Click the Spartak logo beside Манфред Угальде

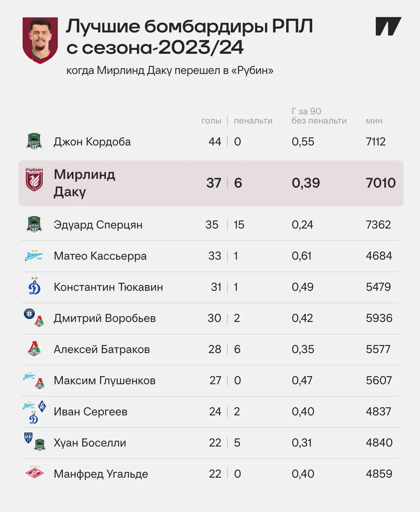point(35,472)
